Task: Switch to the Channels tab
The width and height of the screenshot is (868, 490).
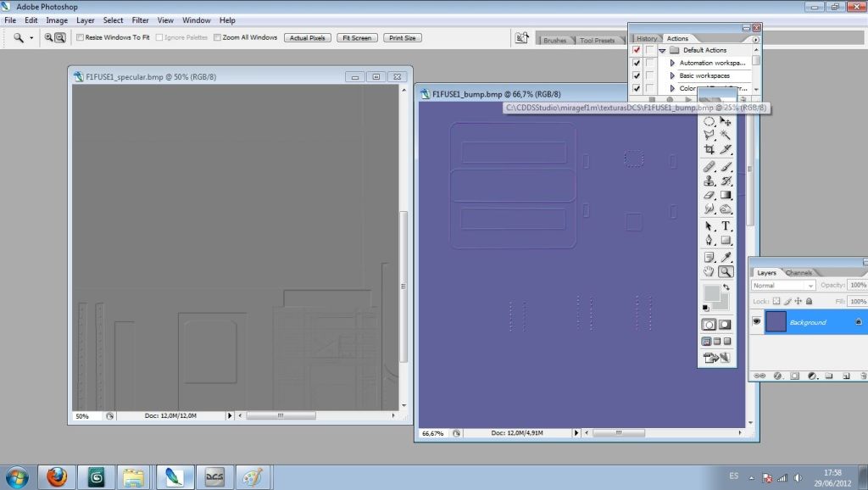Action: (x=798, y=273)
